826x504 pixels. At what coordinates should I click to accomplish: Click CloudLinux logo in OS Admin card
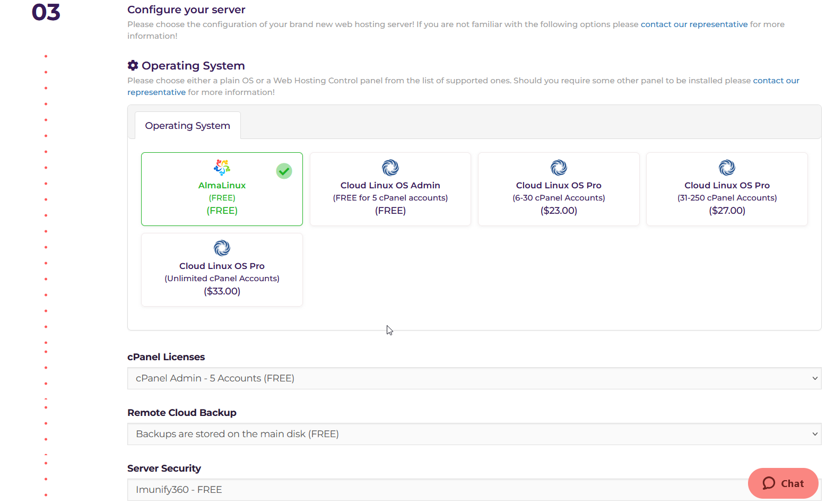[x=390, y=168]
